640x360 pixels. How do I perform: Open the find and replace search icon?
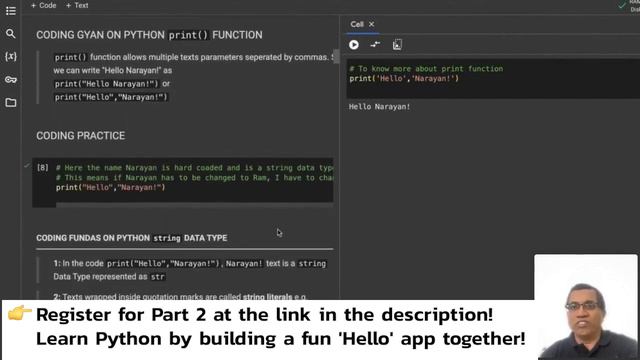tap(11, 33)
